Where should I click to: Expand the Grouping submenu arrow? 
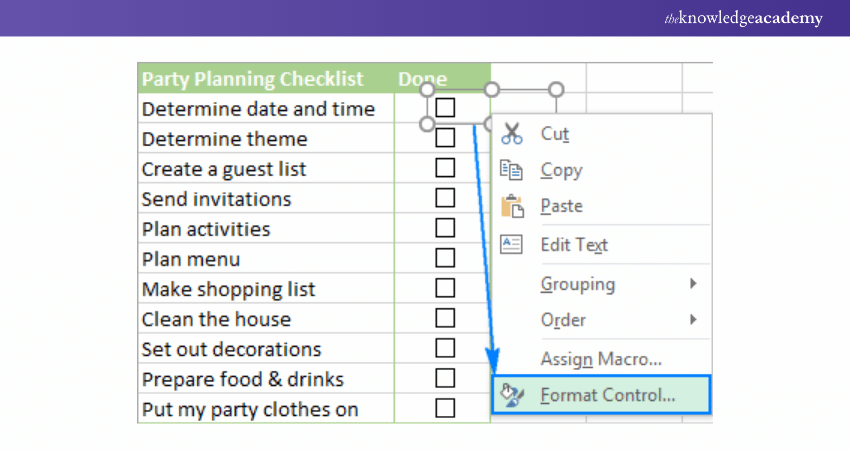(693, 284)
